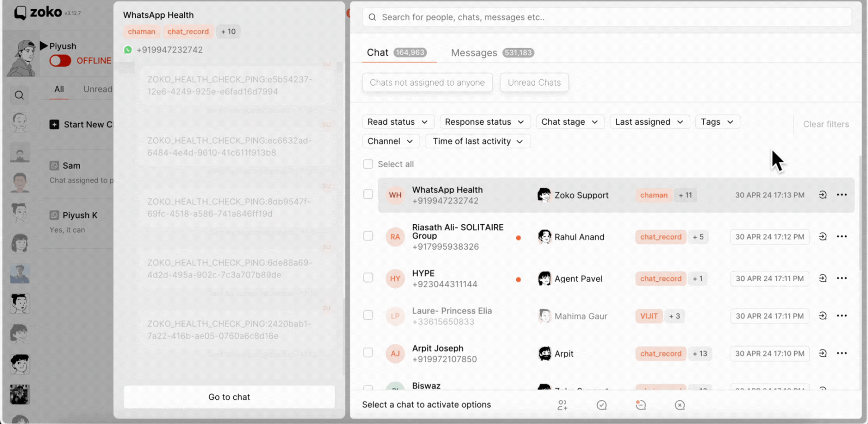Click the Go to chat button

229,397
